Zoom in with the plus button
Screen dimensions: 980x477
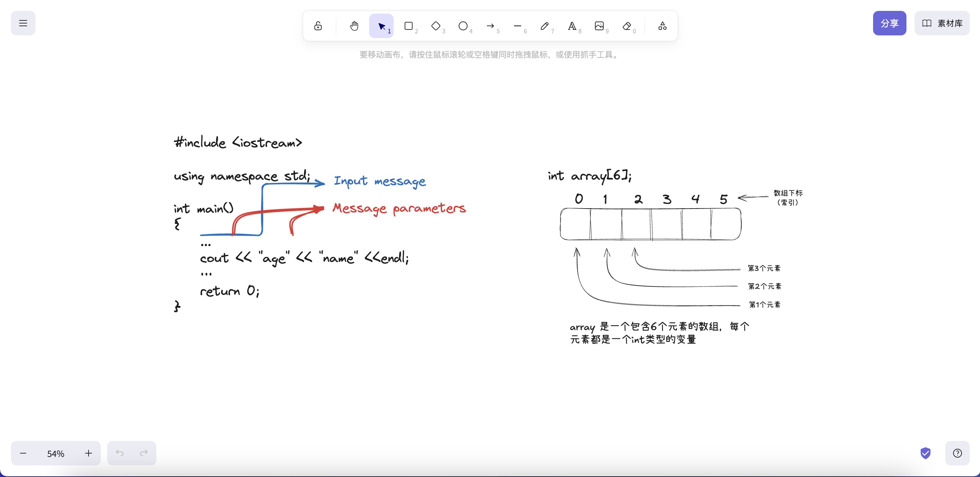click(x=88, y=453)
